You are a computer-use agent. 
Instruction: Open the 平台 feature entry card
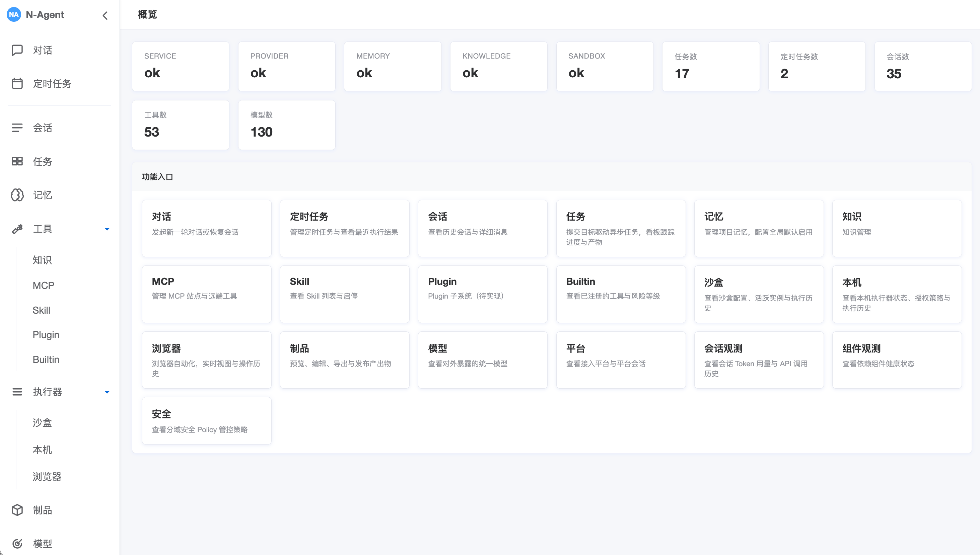tap(621, 360)
